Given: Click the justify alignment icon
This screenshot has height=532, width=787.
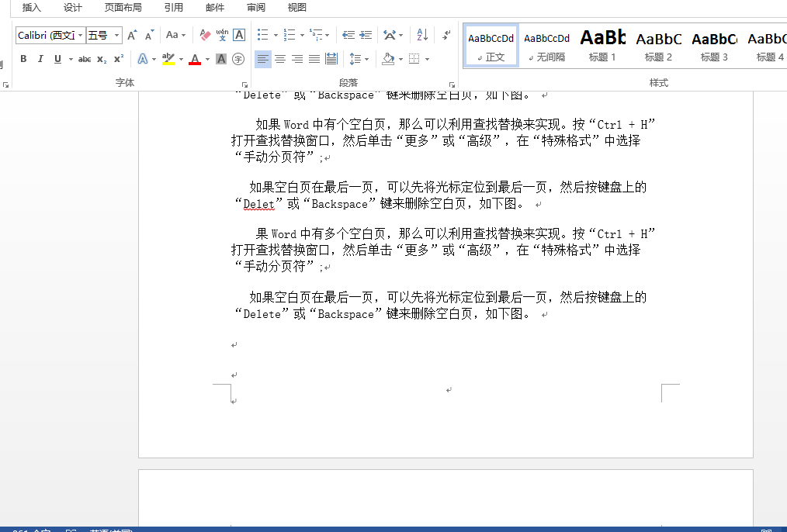Looking at the screenshot, I should point(314,59).
